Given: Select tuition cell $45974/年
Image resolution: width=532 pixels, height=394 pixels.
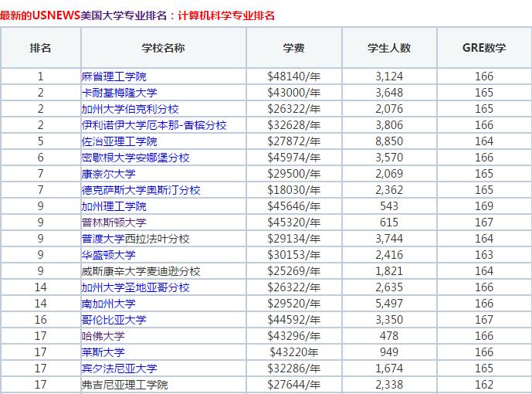Looking at the screenshot, I should tap(294, 158).
